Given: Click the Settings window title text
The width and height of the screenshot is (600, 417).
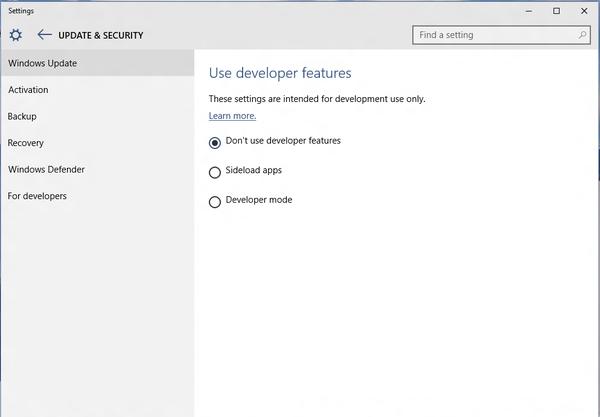Looking at the screenshot, I should pos(21,11).
